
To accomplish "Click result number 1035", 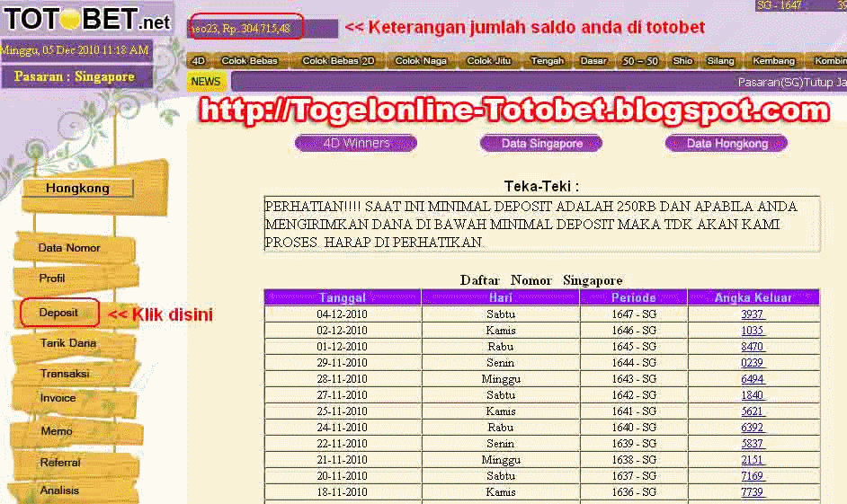I will point(753,331).
